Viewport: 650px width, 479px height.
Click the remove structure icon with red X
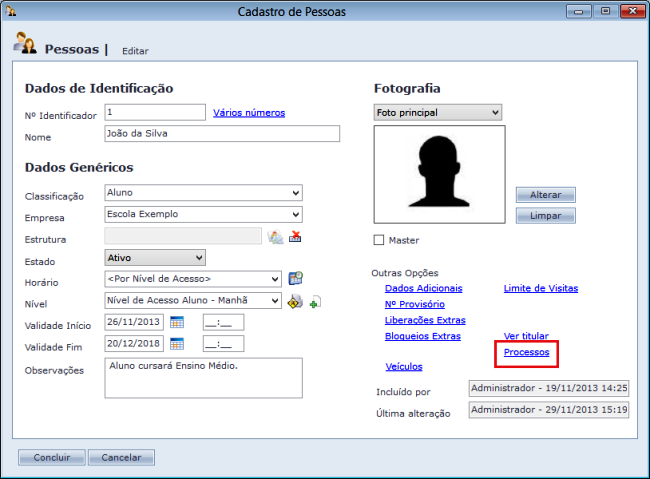[295, 237]
